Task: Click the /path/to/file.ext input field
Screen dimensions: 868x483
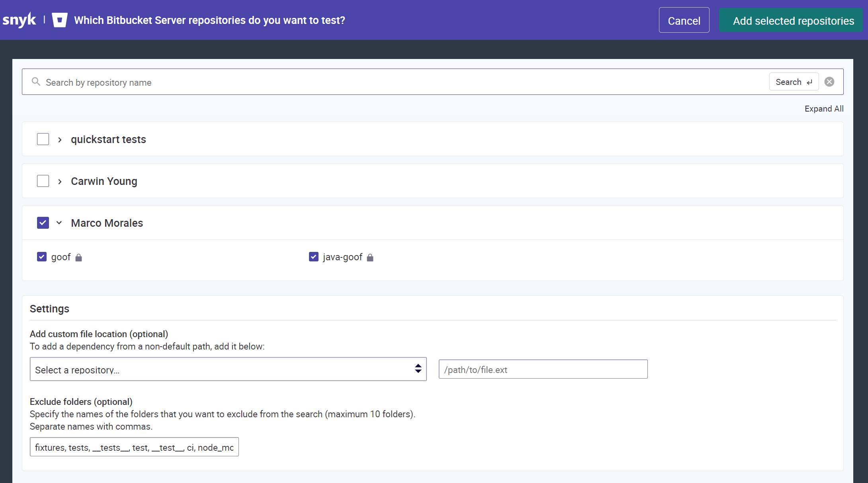Action: pos(543,369)
